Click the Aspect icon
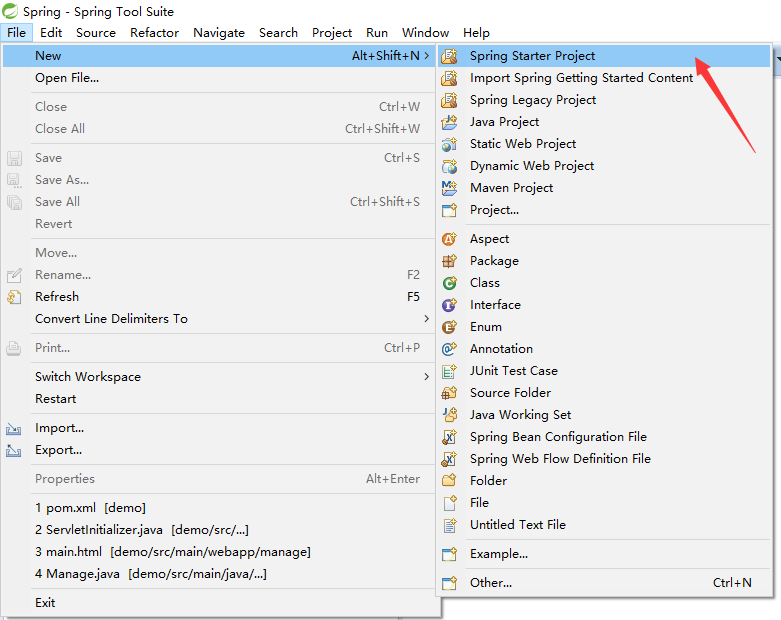This screenshot has width=781, height=620. tap(449, 239)
